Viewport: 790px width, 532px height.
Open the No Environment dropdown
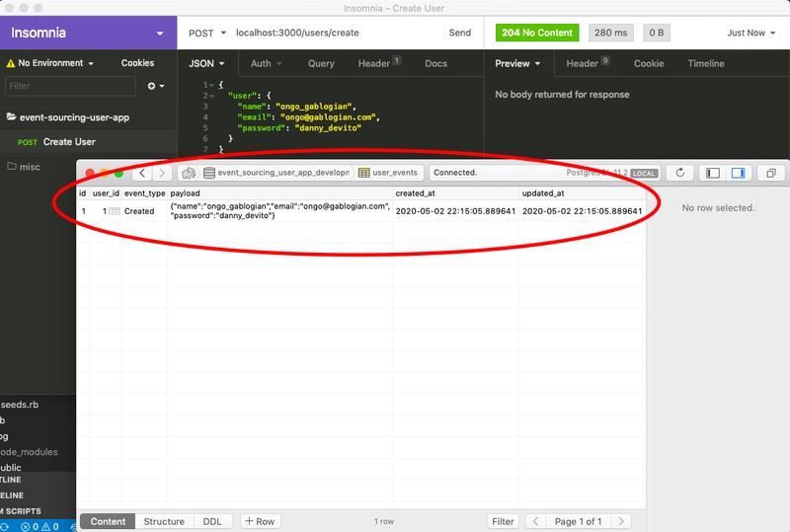pyautogui.click(x=50, y=63)
